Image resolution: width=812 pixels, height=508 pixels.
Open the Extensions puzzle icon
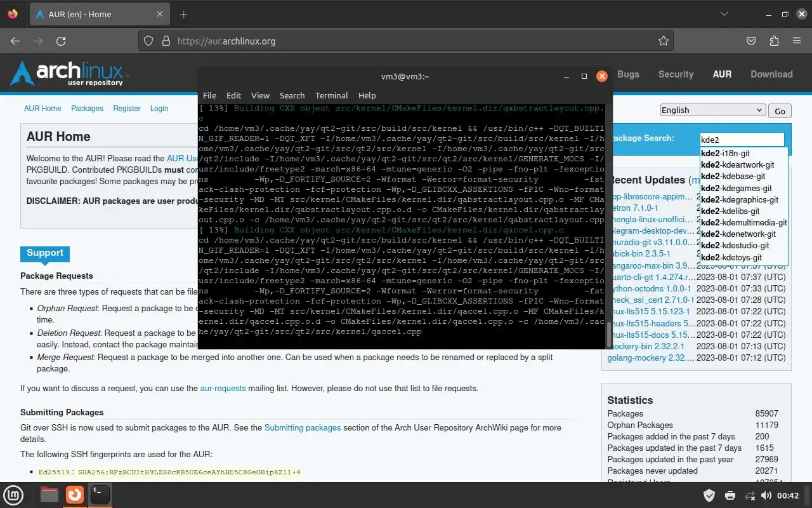coord(774,41)
